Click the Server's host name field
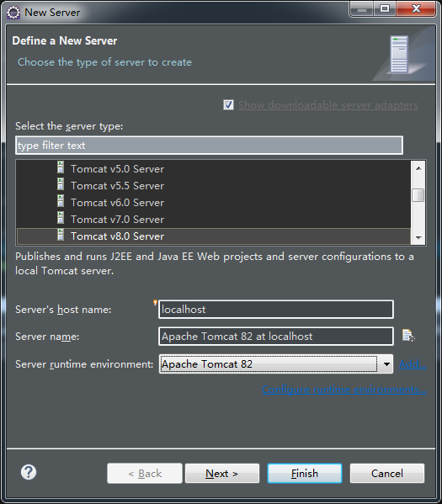Viewport: 442px width, 504px height. [276, 310]
